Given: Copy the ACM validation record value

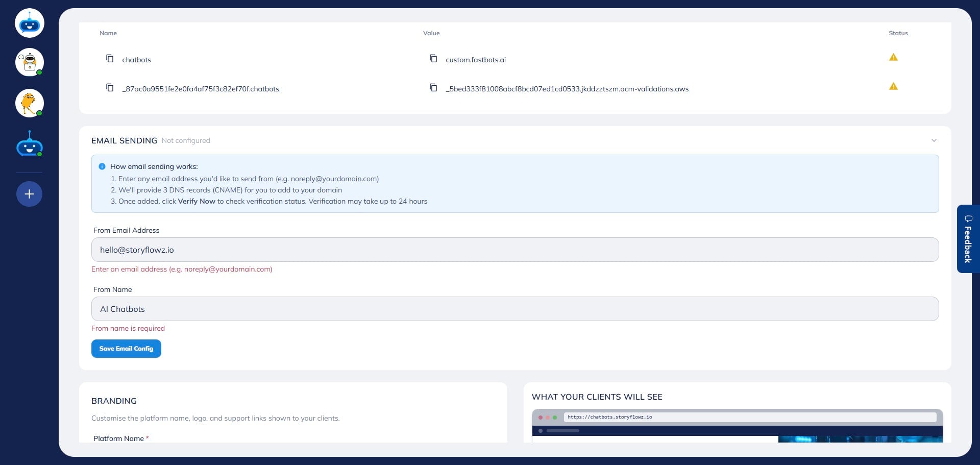Looking at the screenshot, I should coord(433,87).
